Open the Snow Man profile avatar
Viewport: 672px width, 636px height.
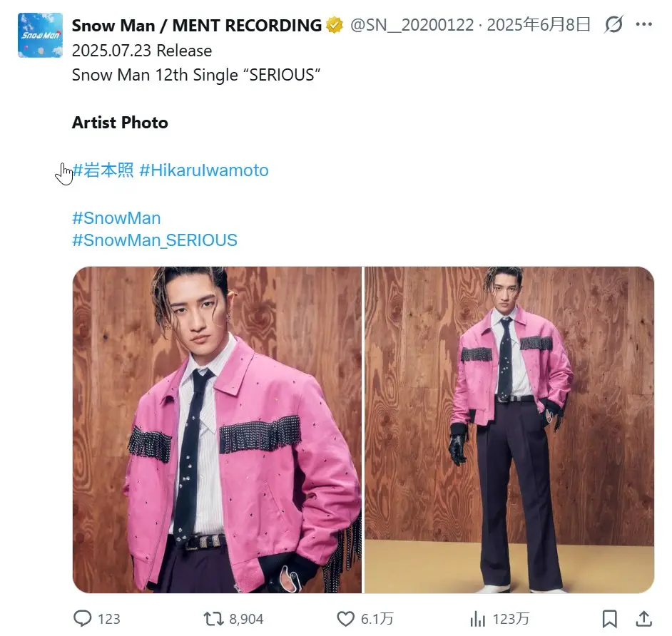tap(40, 35)
